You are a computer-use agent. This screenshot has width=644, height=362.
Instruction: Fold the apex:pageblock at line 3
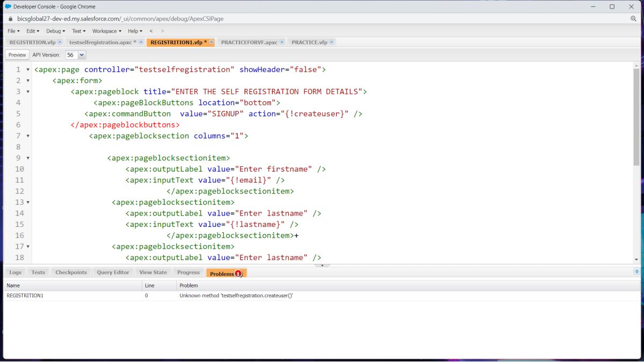tap(28, 92)
